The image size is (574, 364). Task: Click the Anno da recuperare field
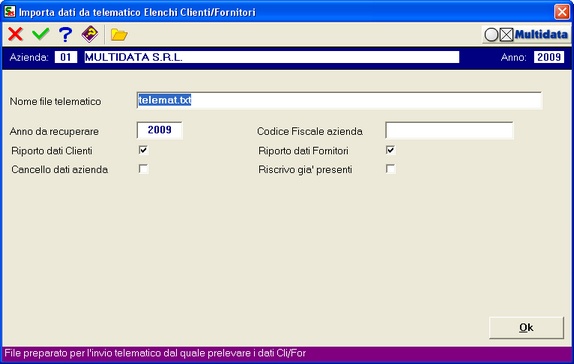pyautogui.click(x=159, y=130)
